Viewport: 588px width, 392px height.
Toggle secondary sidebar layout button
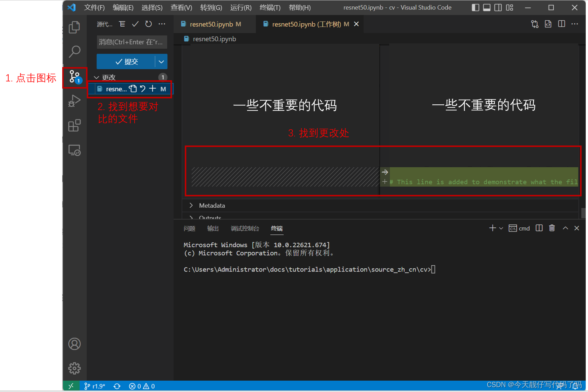point(498,8)
